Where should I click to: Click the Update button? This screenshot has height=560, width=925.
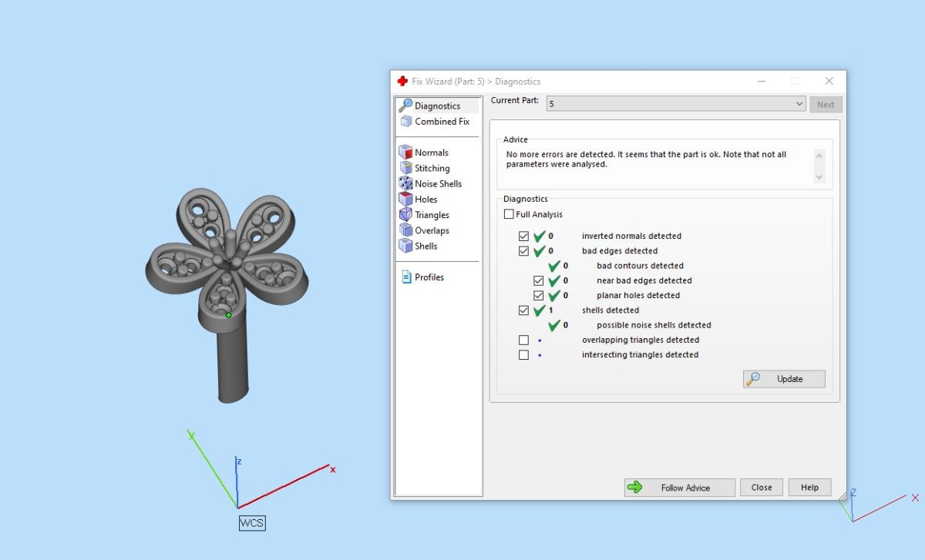pyautogui.click(x=784, y=379)
